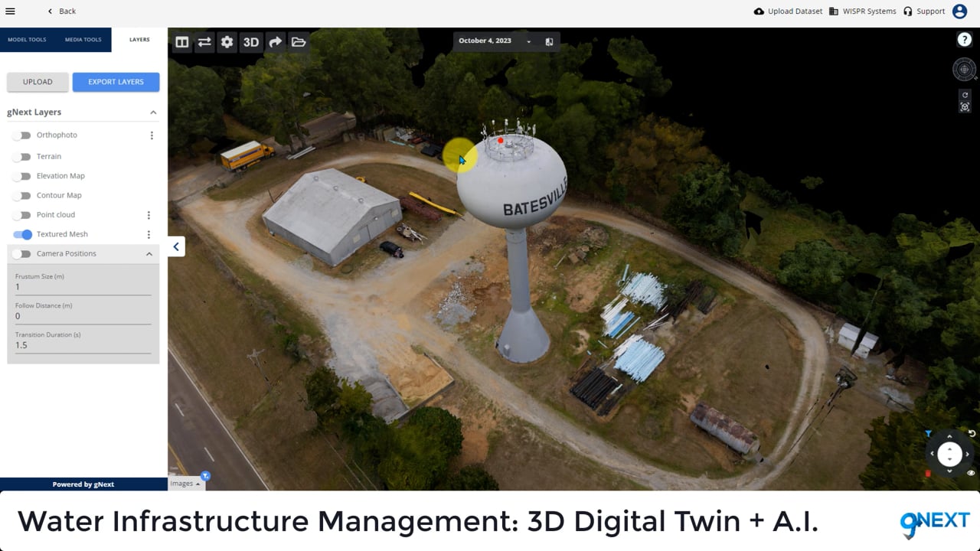Viewport: 980px width, 551px height.
Task: Edit the Frustum Size field
Action: click(x=83, y=288)
